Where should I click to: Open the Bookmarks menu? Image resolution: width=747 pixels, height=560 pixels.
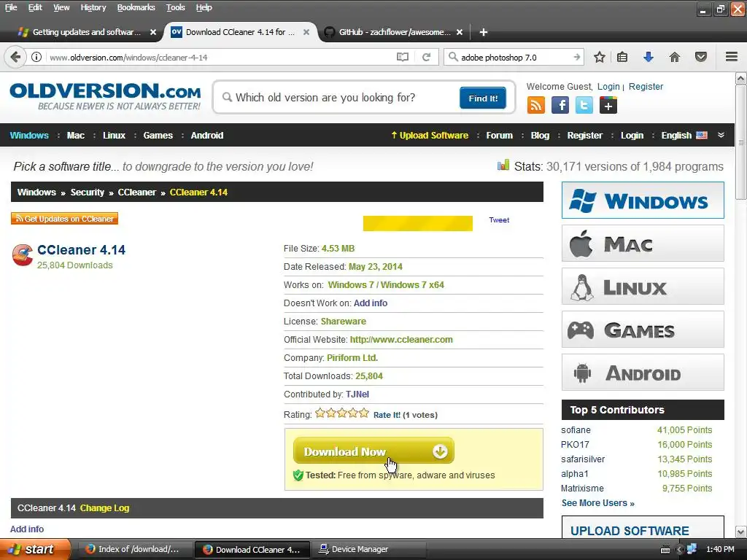(x=136, y=7)
